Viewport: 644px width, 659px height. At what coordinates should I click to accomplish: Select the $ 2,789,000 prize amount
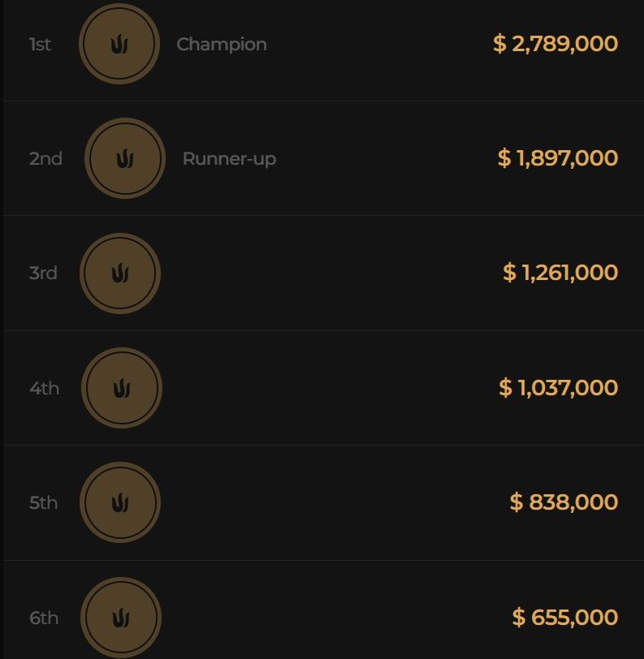(x=555, y=44)
